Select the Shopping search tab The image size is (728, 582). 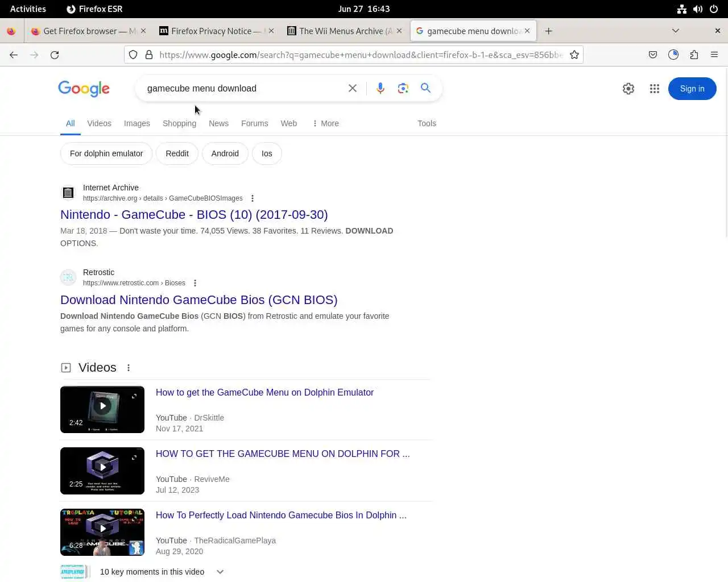click(x=179, y=123)
